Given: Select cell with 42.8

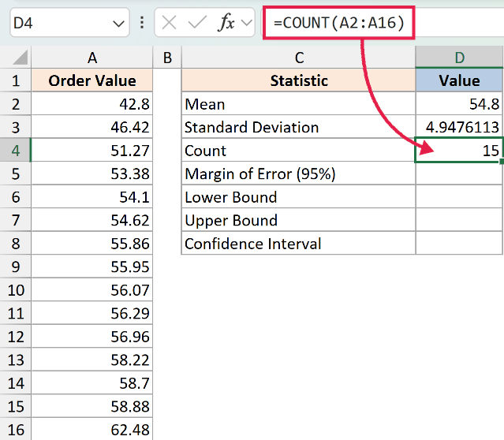Looking at the screenshot, I should pos(92,103).
